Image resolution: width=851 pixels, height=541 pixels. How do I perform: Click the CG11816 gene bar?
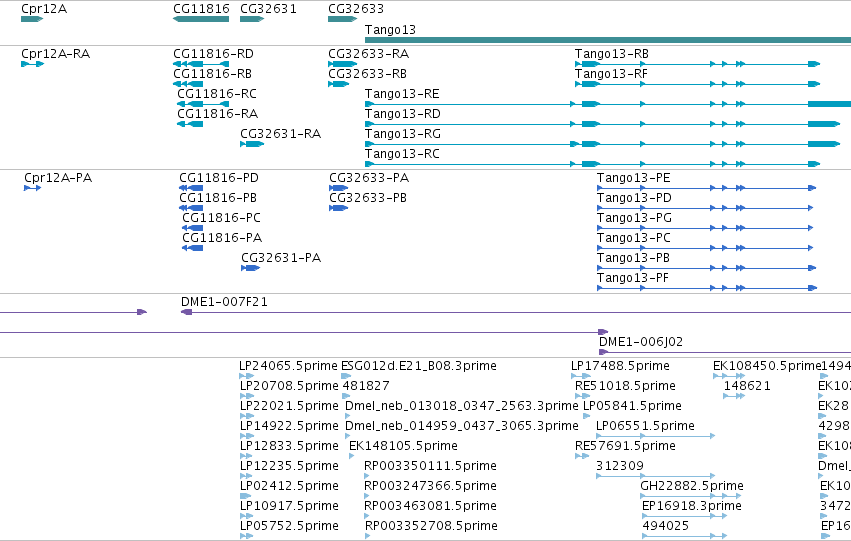pos(201,19)
